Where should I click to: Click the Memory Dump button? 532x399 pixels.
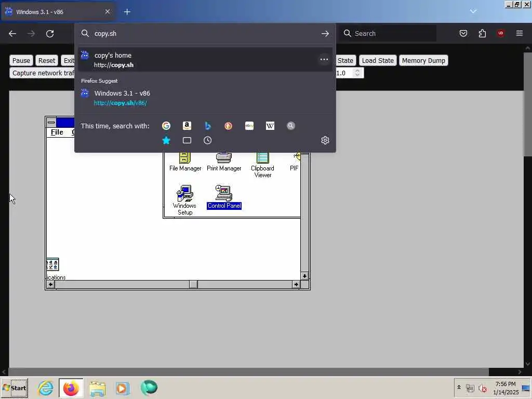click(x=423, y=60)
